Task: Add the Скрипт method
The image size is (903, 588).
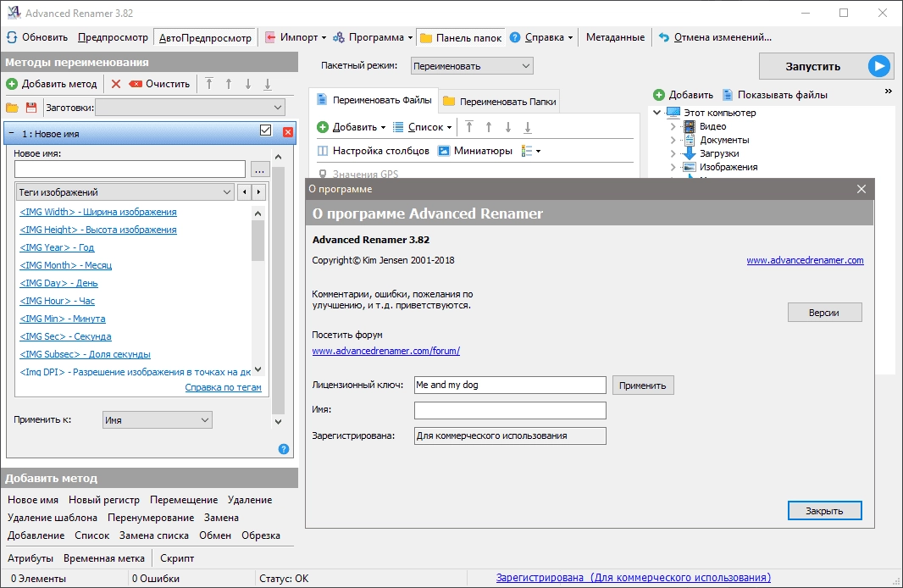Action: point(177,558)
